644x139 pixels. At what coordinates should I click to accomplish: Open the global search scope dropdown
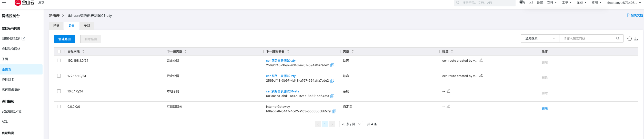coord(540,38)
